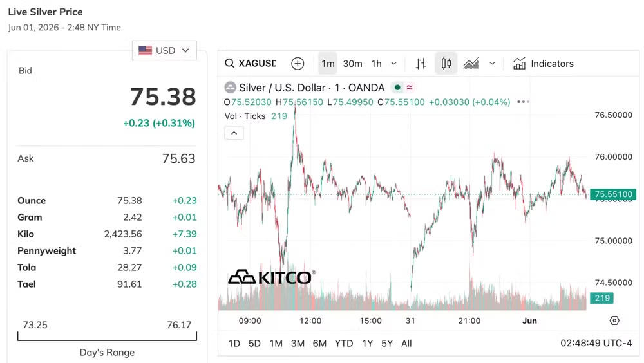This screenshot has width=644, height=363.
Task: Switch to the YTD date range
Action: coord(344,343)
